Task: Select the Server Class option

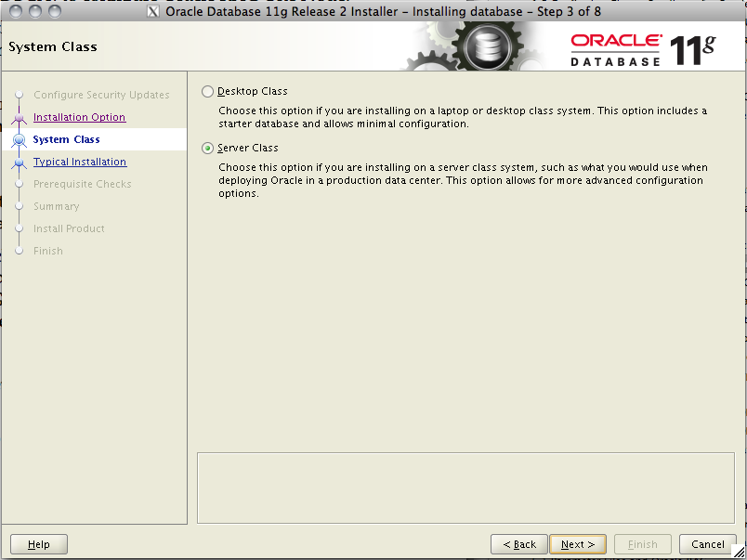Action: click(207, 148)
